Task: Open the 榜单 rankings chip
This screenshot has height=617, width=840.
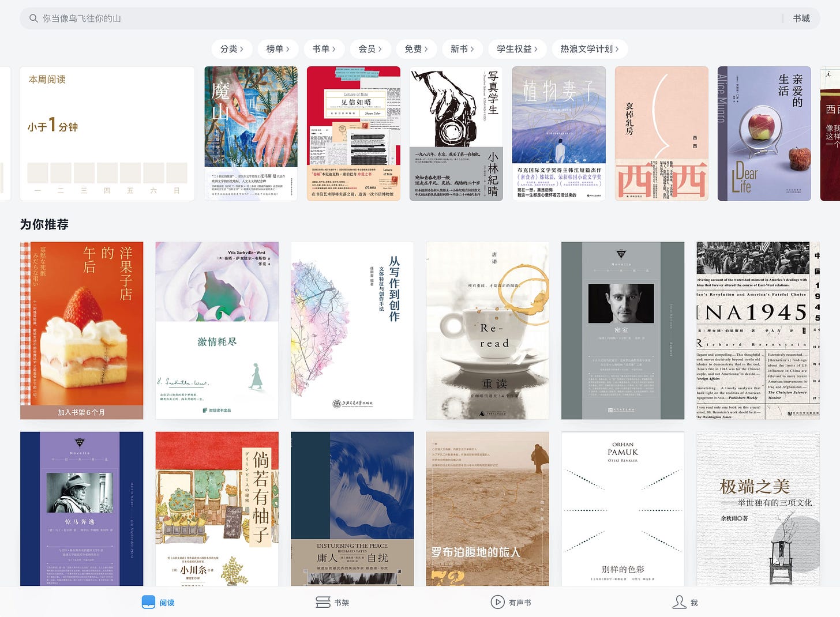Action: pos(277,49)
